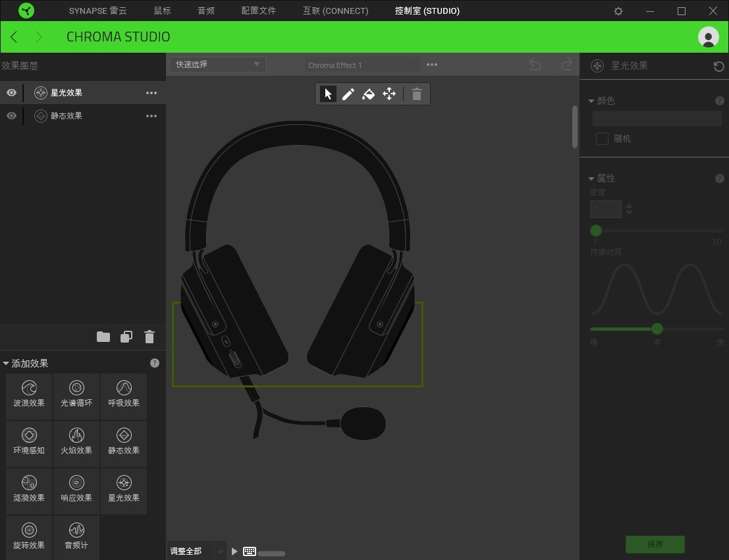Click the Razer logo icon
Viewport: 729px width, 560px height.
26,11
